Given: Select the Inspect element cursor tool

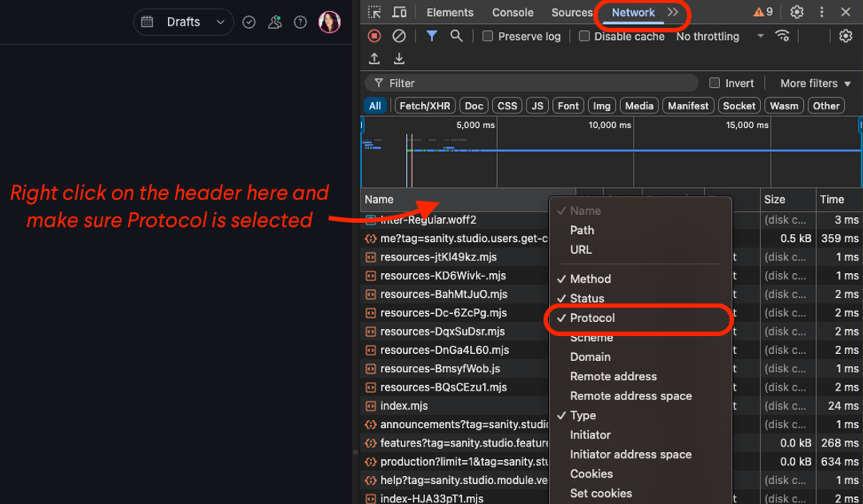Looking at the screenshot, I should click(373, 12).
